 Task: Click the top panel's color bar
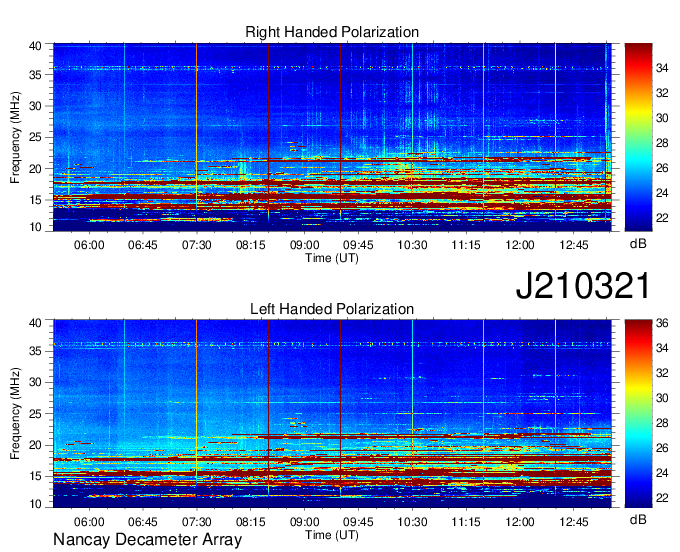638,137
